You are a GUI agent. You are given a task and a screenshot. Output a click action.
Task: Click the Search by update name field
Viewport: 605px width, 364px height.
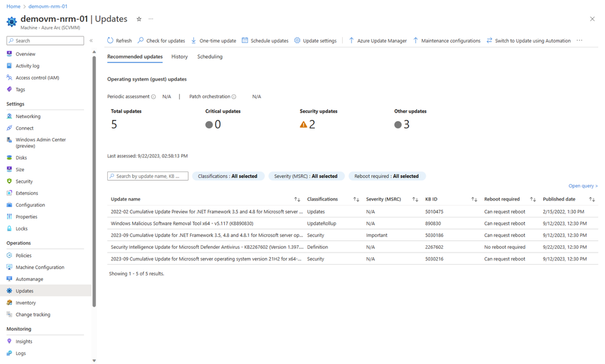click(x=148, y=176)
